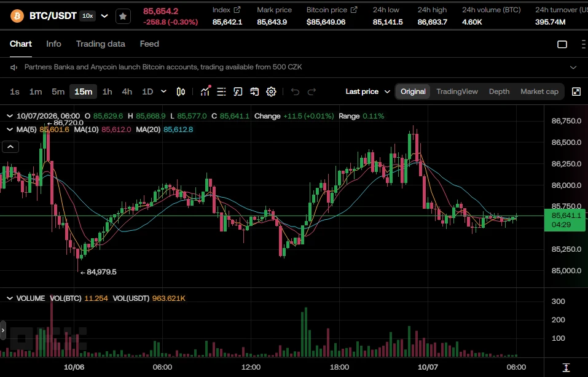
Task: Open more time intervals dropdown
Action: 163,91
